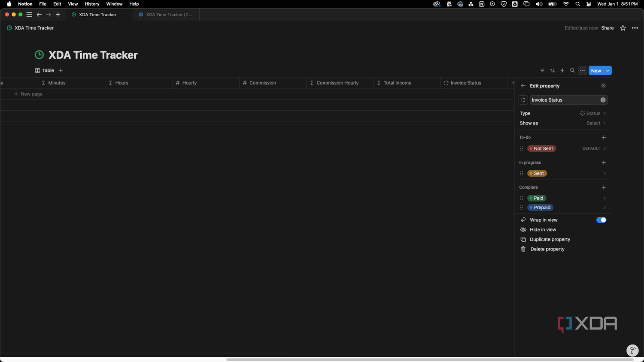
Task: Grab the drag handle for Paid option
Action: point(522,198)
